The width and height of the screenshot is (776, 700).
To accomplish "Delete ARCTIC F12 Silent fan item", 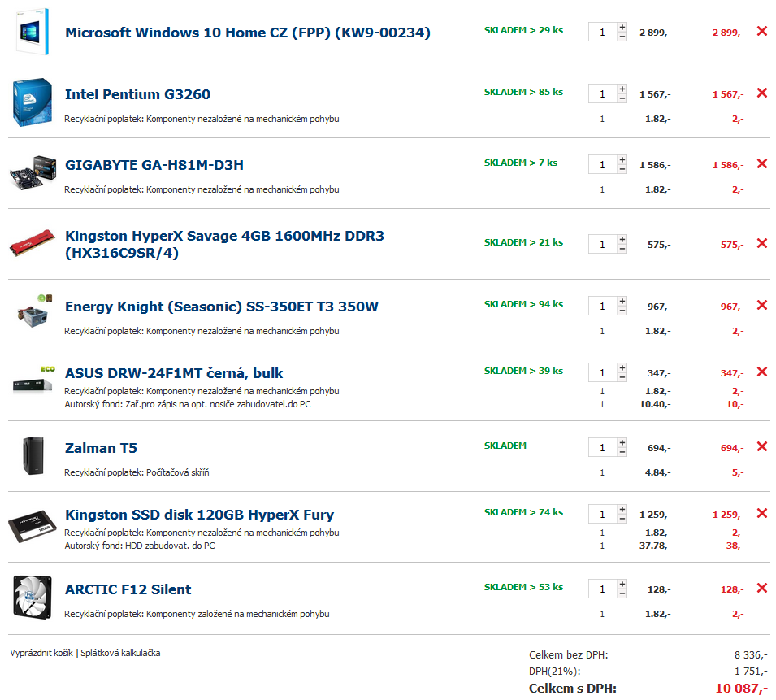I will click(x=761, y=588).
